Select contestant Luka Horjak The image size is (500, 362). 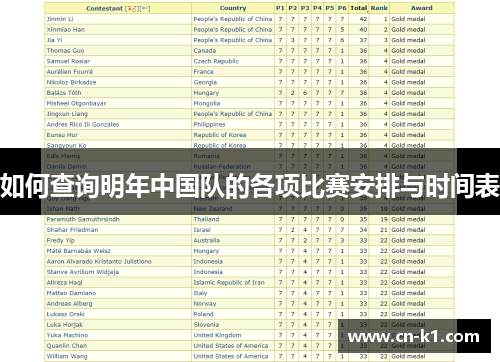pos(65,325)
